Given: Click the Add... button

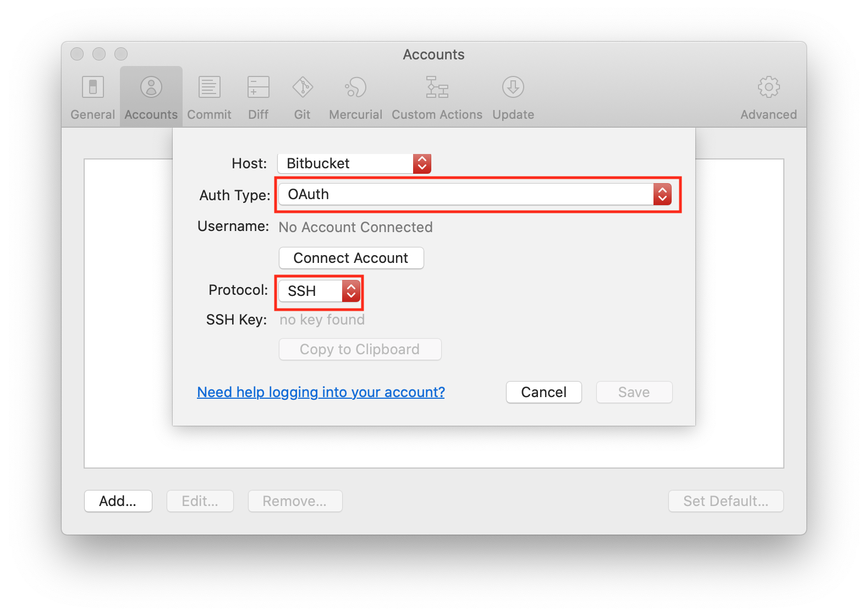Looking at the screenshot, I should tap(118, 501).
